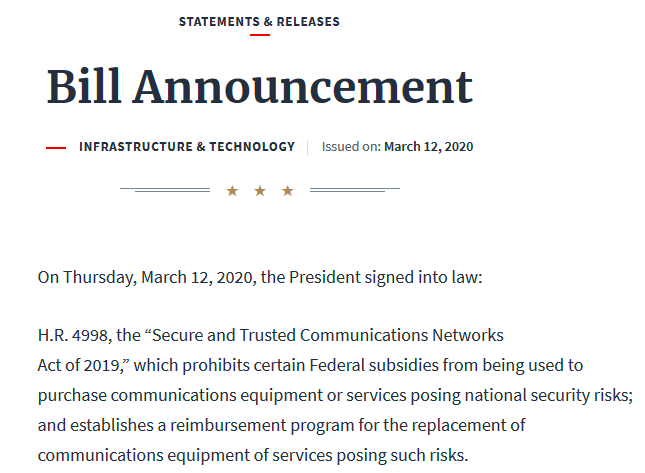The image size is (645, 473).
Task: Open the Statements & Releases link
Action: [x=259, y=21]
